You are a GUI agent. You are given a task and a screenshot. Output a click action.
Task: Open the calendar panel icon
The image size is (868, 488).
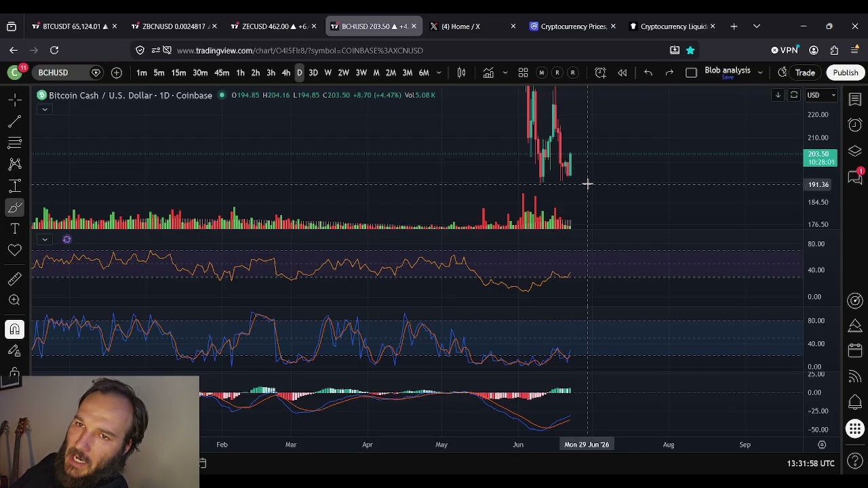(x=855, y=350)
